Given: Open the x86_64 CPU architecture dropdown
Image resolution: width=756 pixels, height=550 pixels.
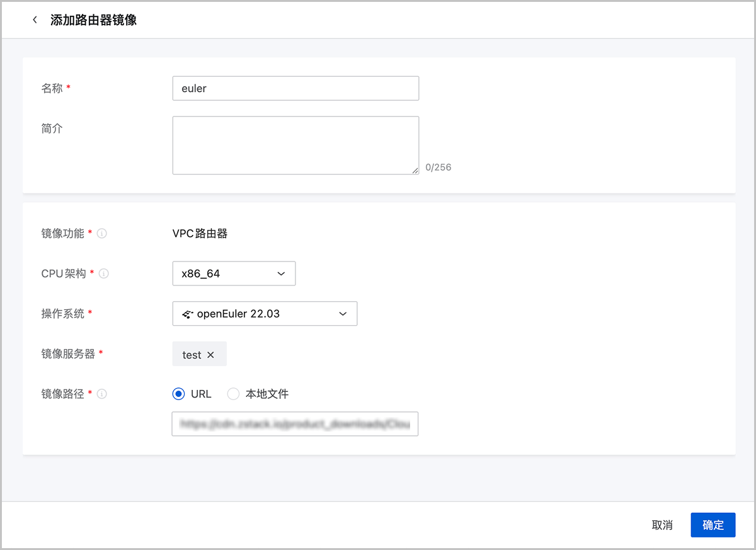Looking at the screenshot, I should [233, 274].
